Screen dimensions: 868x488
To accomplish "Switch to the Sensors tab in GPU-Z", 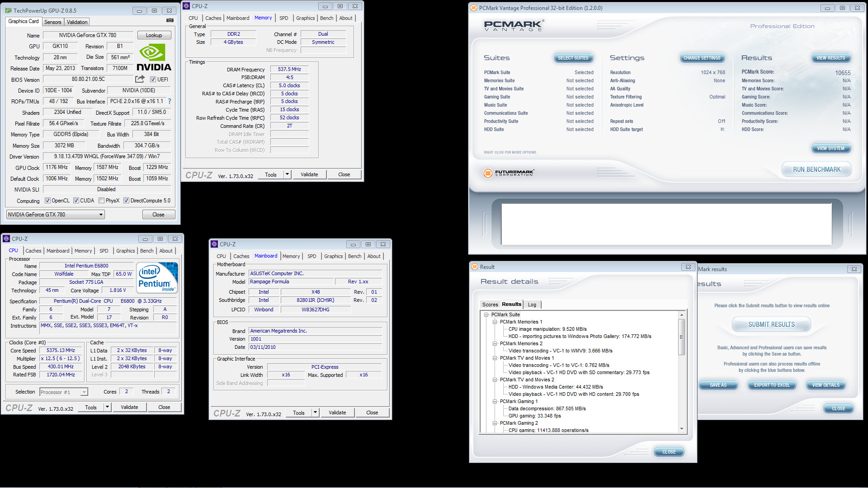I will [x=52, y=22].
